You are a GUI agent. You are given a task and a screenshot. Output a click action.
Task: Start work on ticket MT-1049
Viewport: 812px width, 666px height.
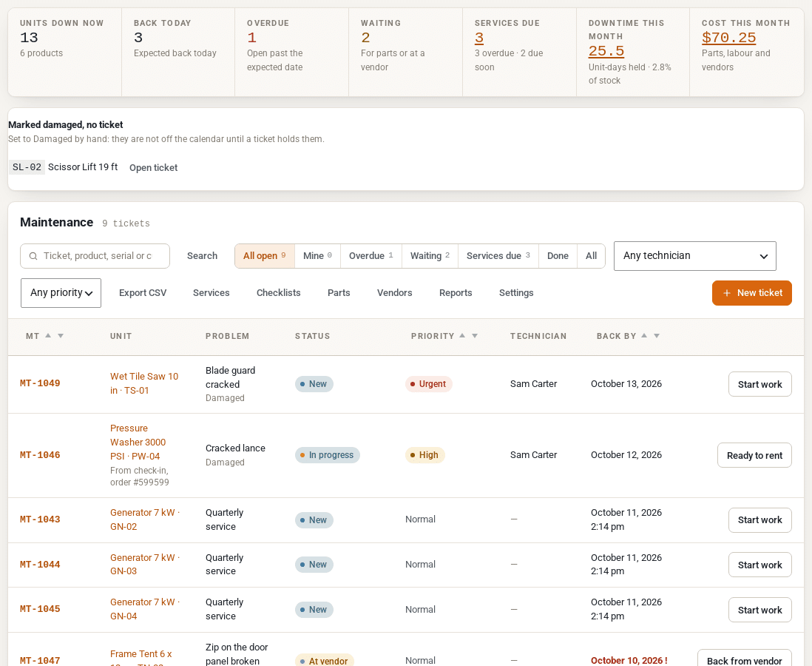point(759,384)
